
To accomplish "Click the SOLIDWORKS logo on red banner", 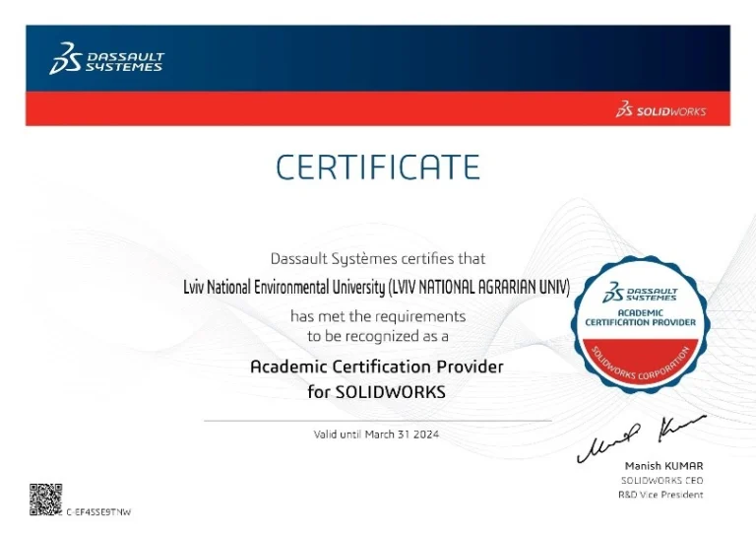I will (661, 110).
